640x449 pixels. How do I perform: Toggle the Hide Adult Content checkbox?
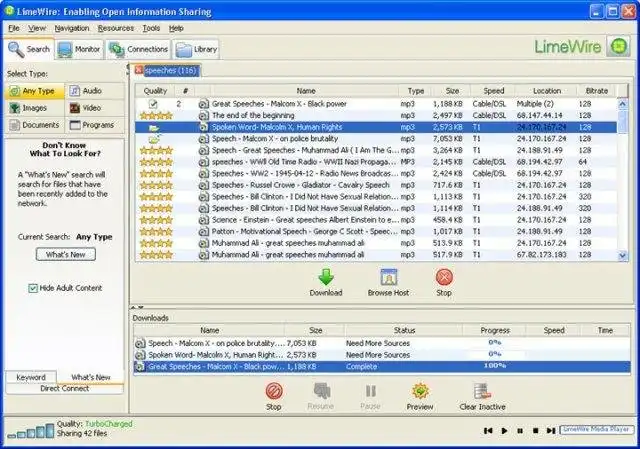click(33, 288)
